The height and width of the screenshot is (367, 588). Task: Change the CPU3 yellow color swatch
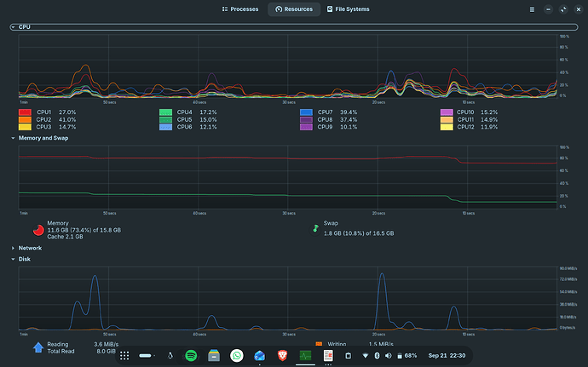(x=25, y=127)
